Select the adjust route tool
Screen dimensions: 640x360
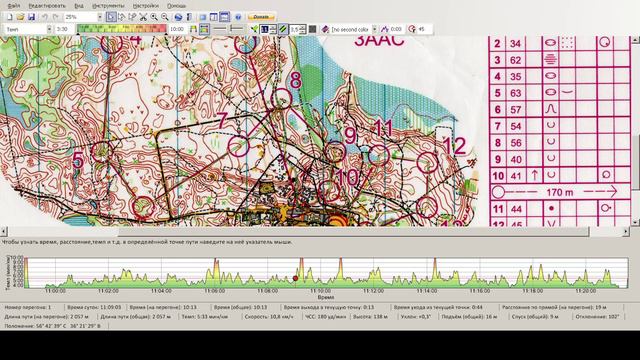coord(122,17)
